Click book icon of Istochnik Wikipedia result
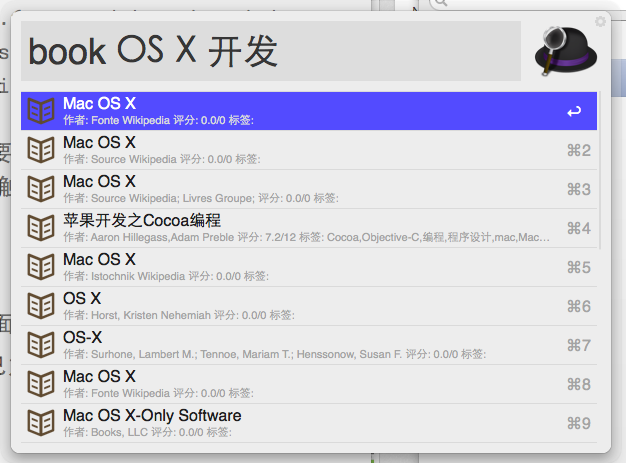Viewport: 626px width, 463px height. coord(41,267)
